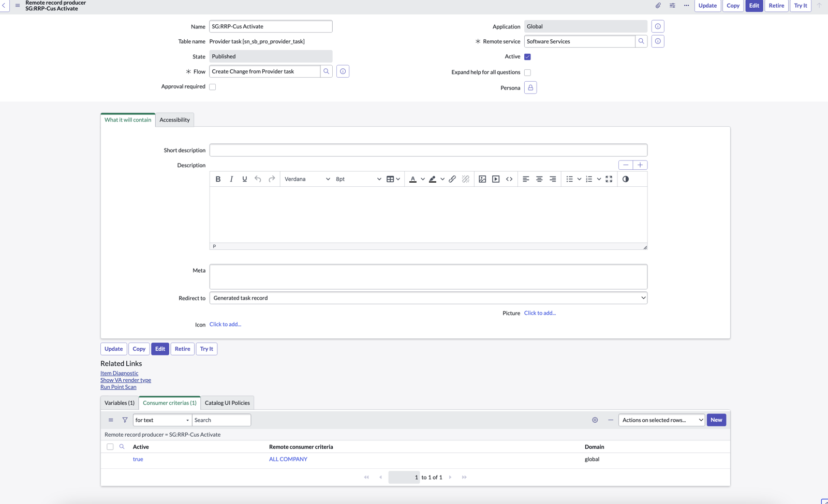Image resolution: width=828 pixels, height=504 pixels.
Task: Toggle bold formatting in Description
Action: pos(218,179)
